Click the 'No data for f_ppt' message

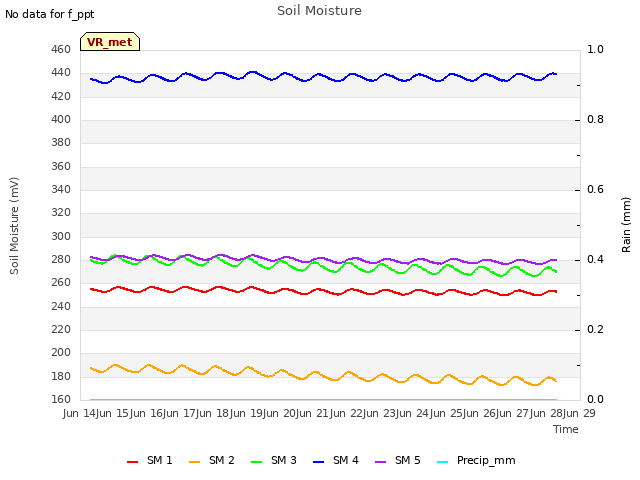click(49, 15)
